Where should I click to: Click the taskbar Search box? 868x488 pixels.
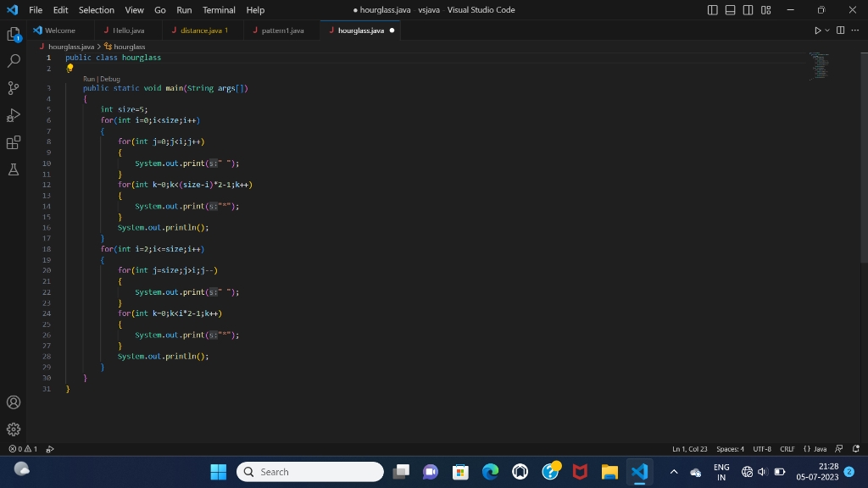310,472
